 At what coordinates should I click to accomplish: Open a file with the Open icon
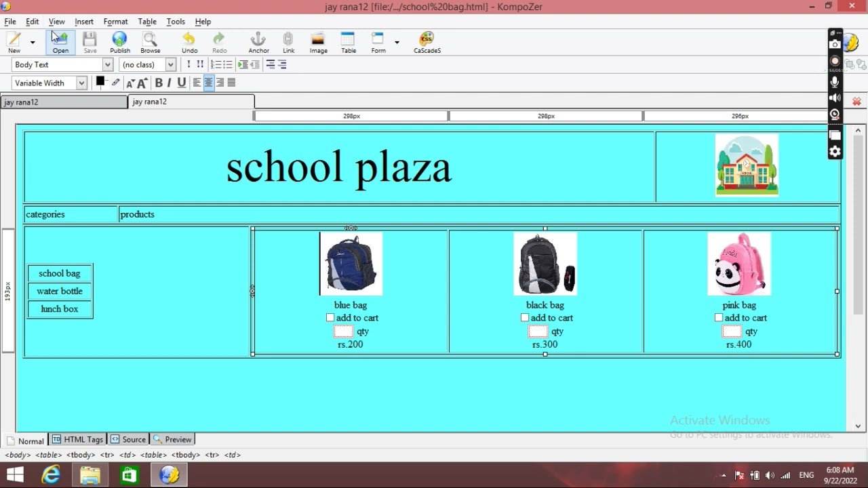60,42
